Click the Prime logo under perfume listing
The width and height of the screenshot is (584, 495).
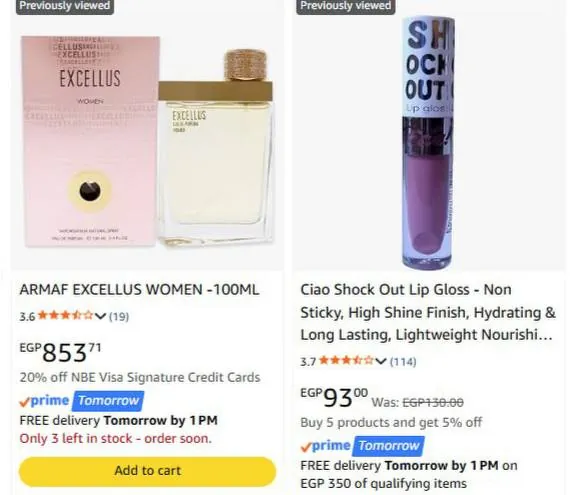coord(44,401)
